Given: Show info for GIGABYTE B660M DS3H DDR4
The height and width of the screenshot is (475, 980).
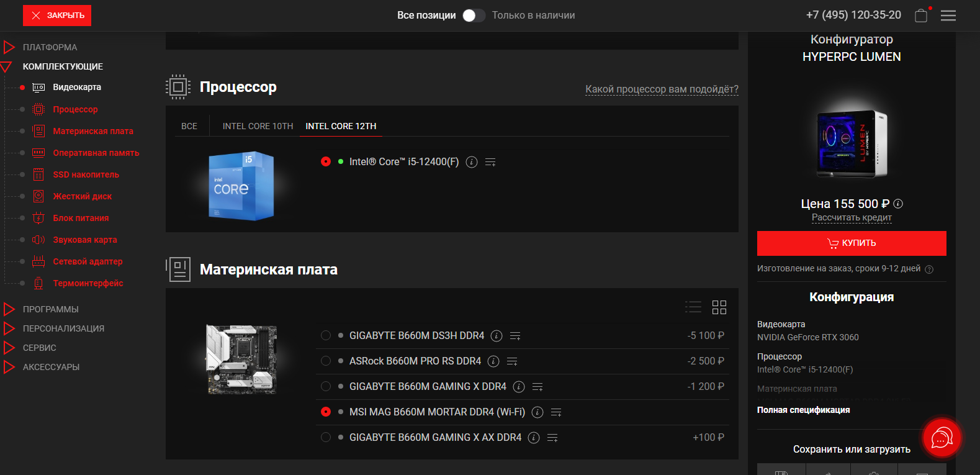Looking at the screenshot, I should click(x=497, y=336).
